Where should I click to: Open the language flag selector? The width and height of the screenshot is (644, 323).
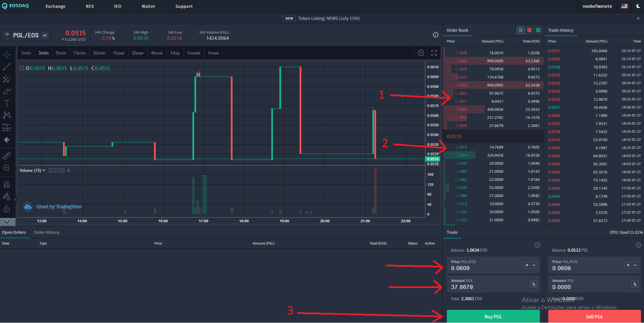(624, 6)
